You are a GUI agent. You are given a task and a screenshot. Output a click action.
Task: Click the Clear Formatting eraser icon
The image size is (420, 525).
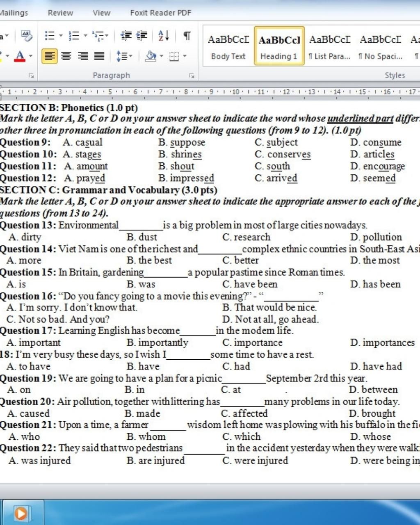click(27, 36)
